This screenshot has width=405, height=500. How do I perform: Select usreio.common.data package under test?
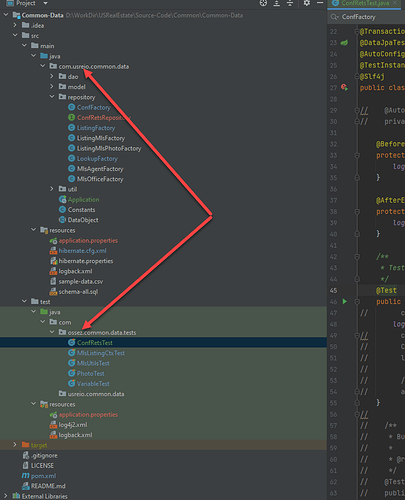pos(96,394)
